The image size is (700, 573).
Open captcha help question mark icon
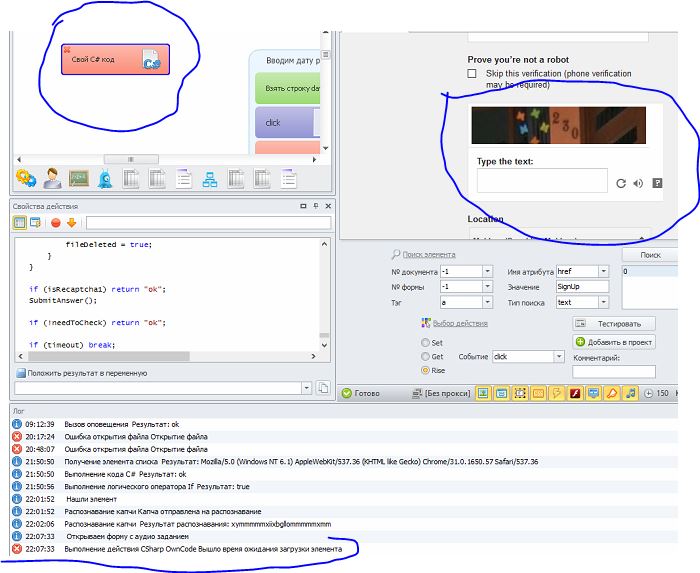point(657,183)
